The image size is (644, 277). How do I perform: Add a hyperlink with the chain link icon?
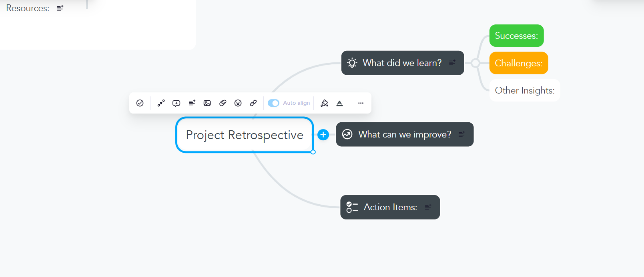[253, 103]
